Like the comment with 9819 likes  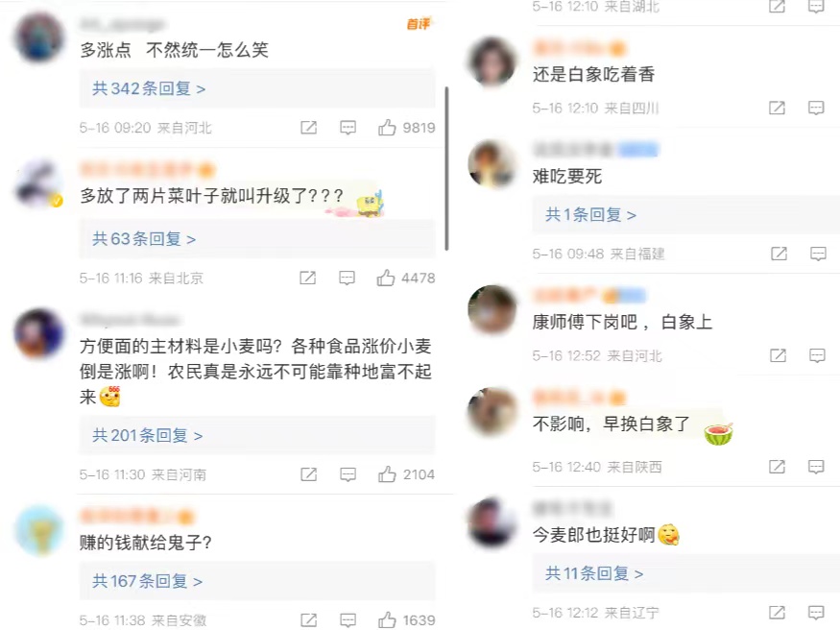click(387, 128)
